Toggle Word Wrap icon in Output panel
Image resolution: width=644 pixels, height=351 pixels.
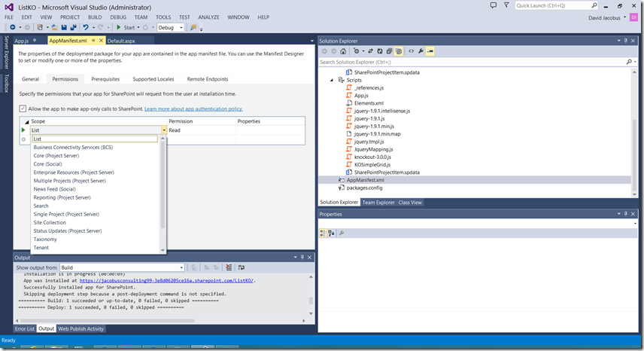[241, 267]
